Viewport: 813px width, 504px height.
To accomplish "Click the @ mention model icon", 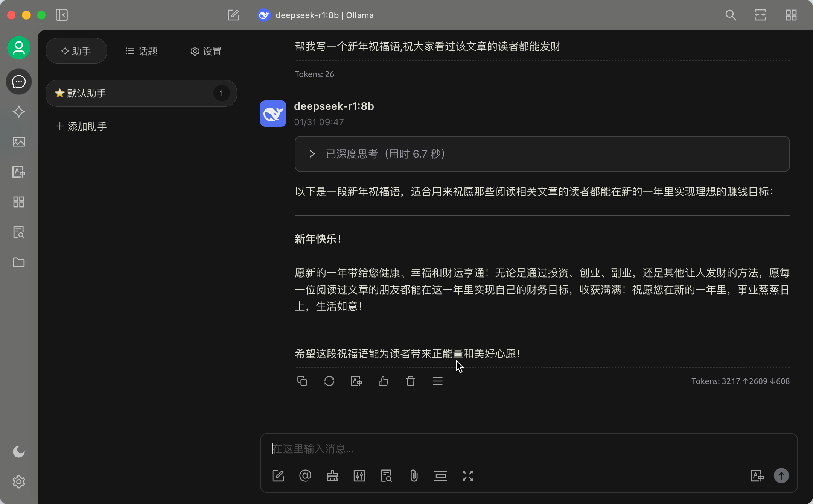I will coord(305,476).
